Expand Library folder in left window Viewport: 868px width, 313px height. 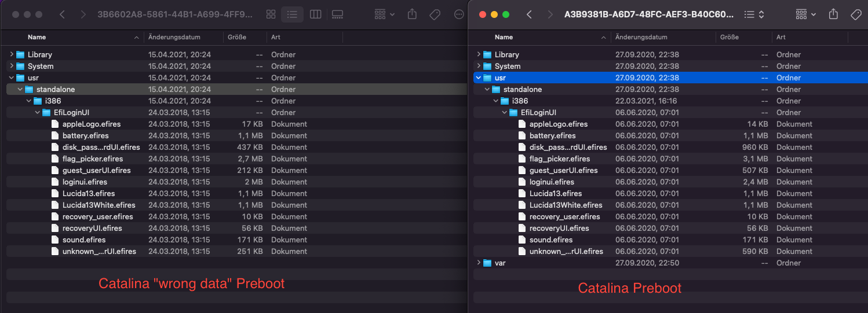click(12, 54)
